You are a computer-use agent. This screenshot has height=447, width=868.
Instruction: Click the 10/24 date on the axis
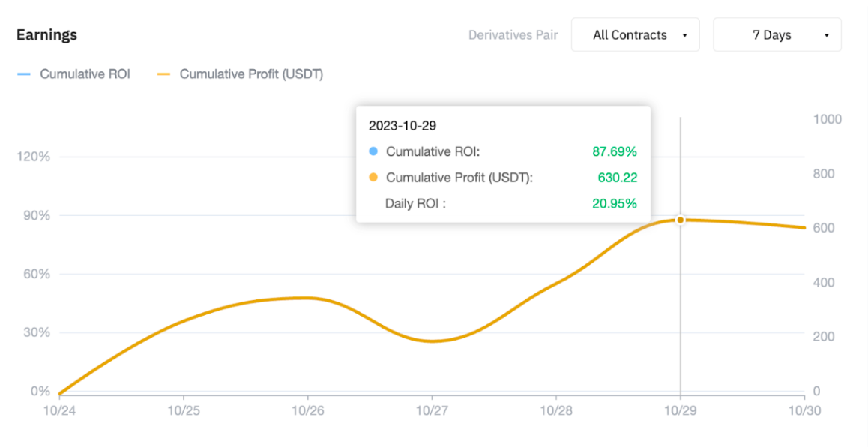pyautogui.click(x=59, y=411)
